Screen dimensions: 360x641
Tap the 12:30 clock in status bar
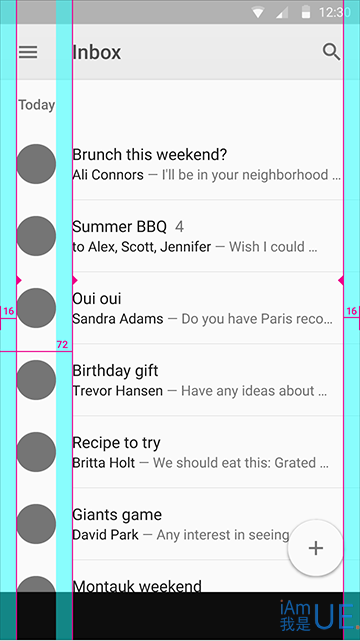point(335,12)
